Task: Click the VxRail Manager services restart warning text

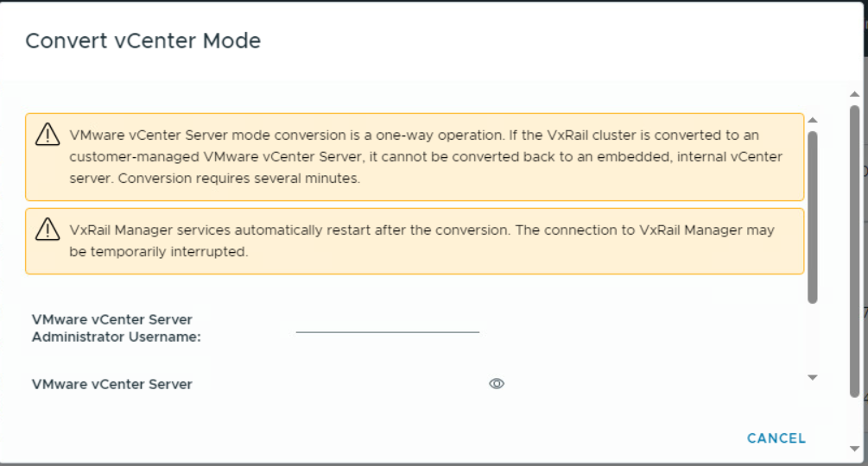Action: click(421, 230)
